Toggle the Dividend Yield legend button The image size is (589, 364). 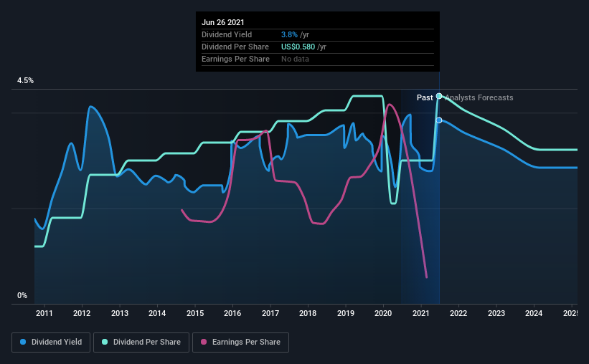(51, 343)
